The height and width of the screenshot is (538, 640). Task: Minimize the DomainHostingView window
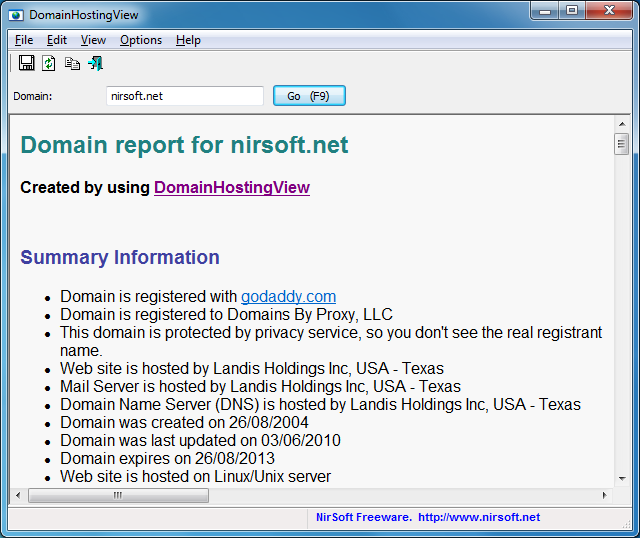point(545,11)
